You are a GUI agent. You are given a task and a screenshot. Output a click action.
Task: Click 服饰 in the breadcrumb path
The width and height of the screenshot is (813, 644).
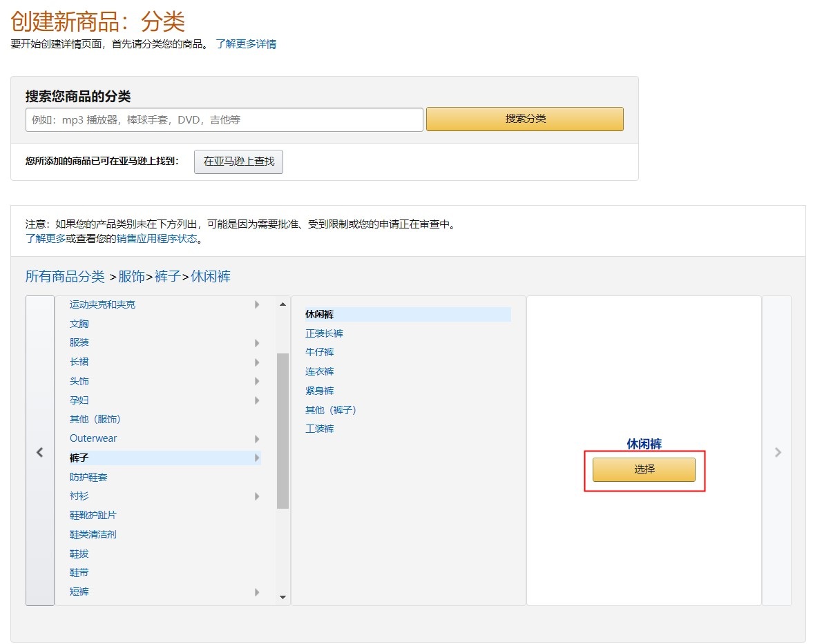pyautogui.click(x=132, y=277)
